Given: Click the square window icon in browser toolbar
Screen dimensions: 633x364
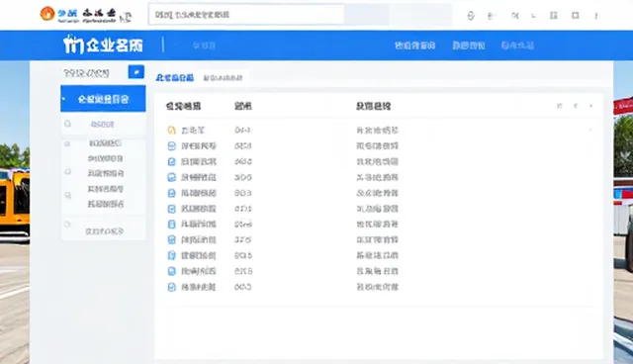Looking at the screenshot, I should [x=576, y=16].
